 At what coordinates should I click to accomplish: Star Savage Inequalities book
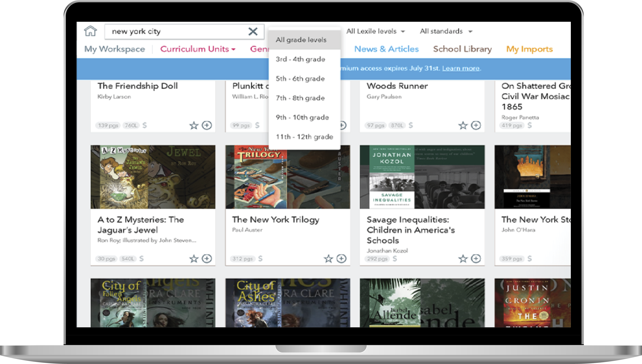[x=463, y=258]
